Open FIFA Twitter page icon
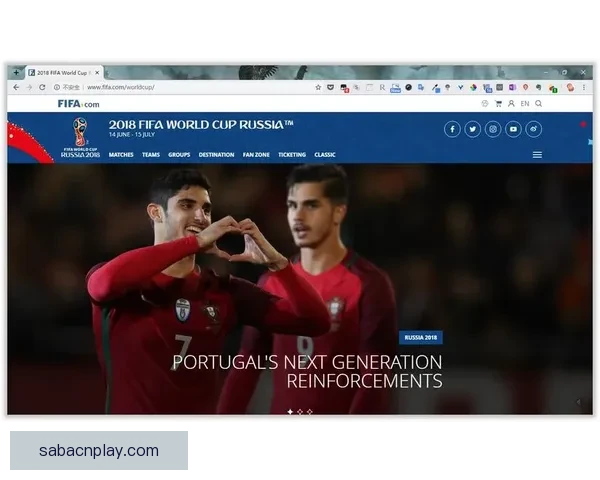Screen dimensions: 600x480 473,129
